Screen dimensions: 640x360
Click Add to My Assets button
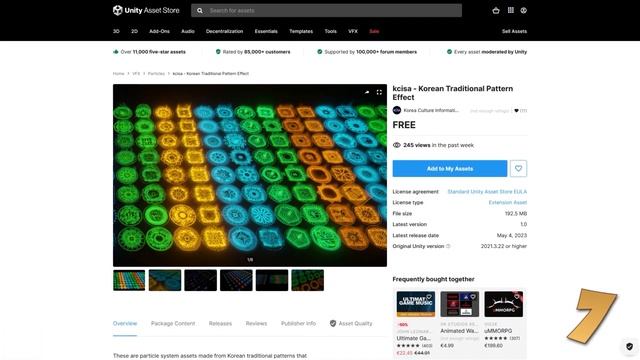tap(450, 169)
